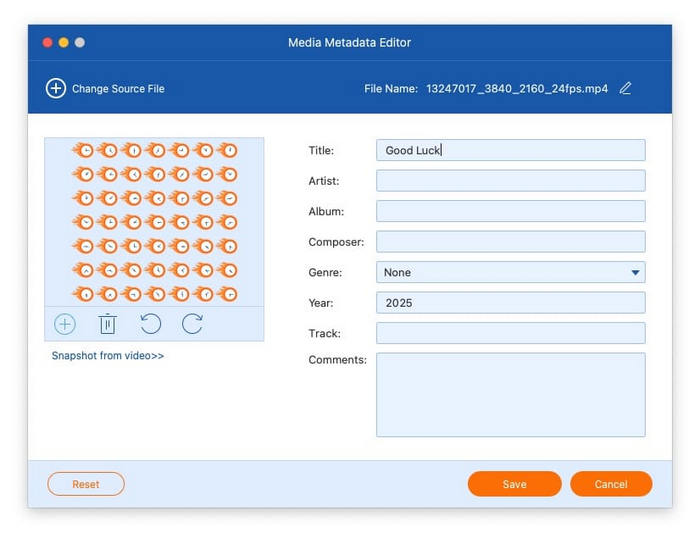Click inside the Comments text area
Viewport: 700px width, 539px height.
510,394
